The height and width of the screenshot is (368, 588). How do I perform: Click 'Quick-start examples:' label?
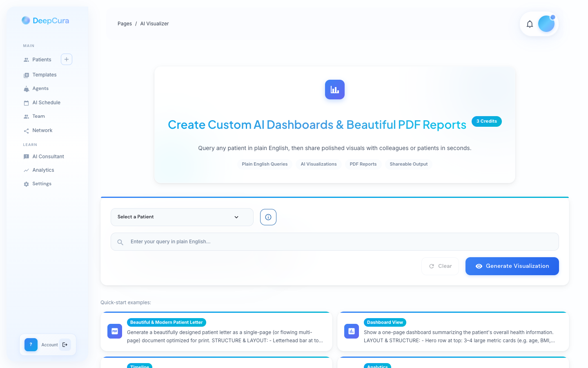coord(126,303)
